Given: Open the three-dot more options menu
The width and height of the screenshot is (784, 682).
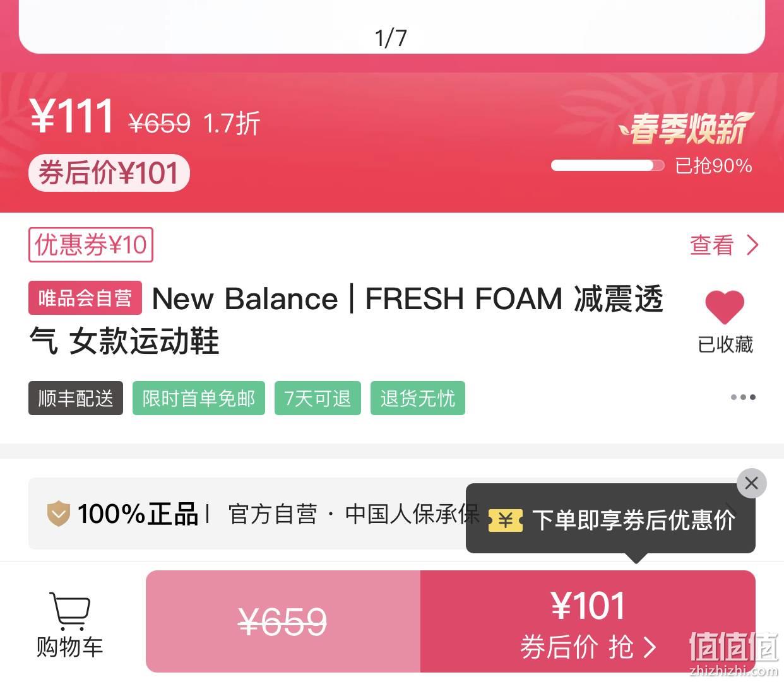Looking at the screenshot, I should tap(743, 397).
